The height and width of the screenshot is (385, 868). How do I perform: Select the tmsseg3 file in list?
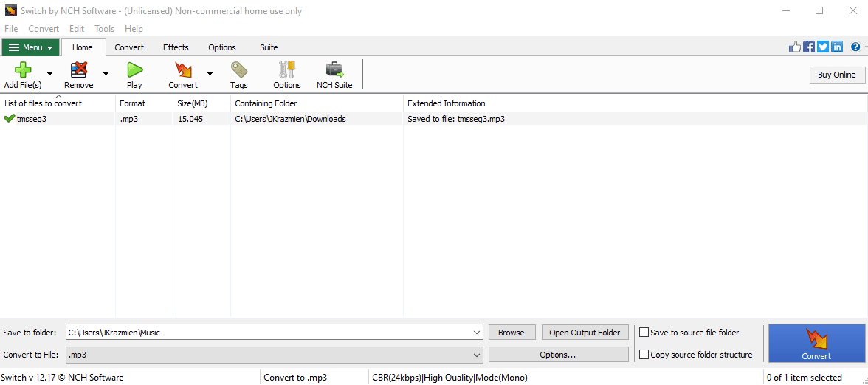[x=32, y=119]
